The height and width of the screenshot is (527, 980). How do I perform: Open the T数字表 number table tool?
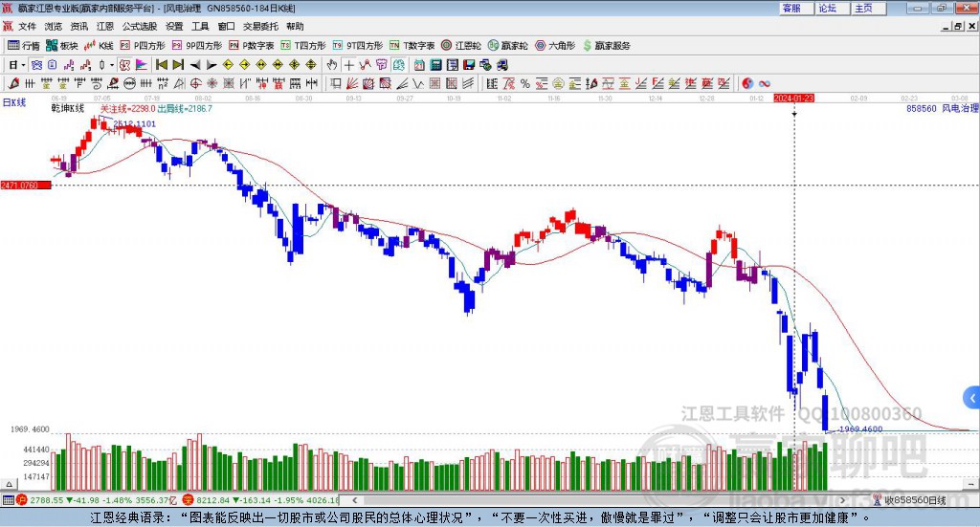click(x=412, y=45)
